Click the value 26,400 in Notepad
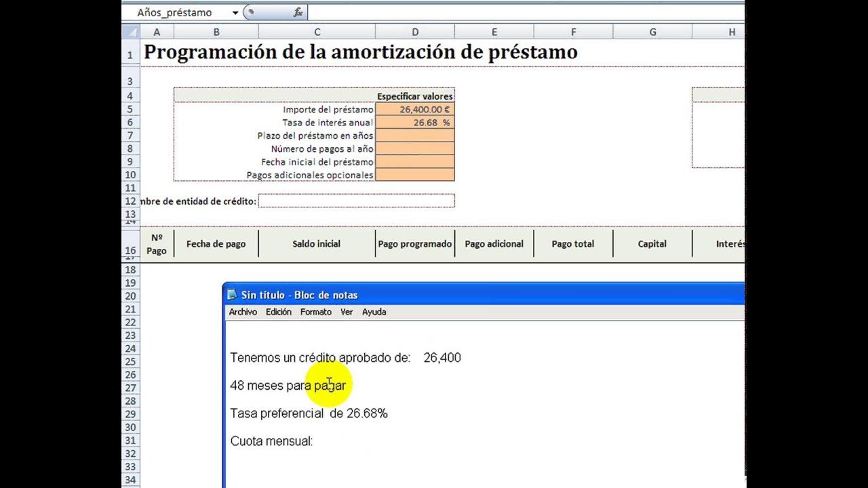This screenshot has width=868, height=488. (442, 358)
